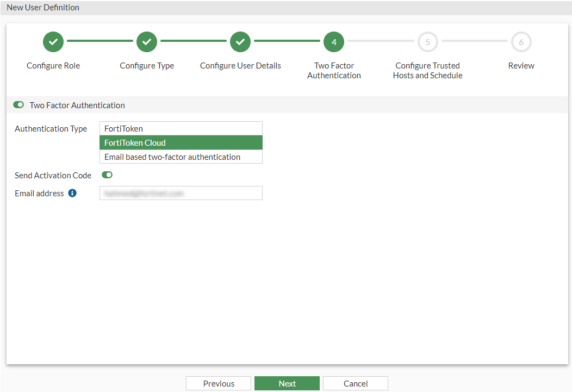Select FortiToken as authentication type
The height and width of the screenshot is (392, 572).
coord(181,128)
